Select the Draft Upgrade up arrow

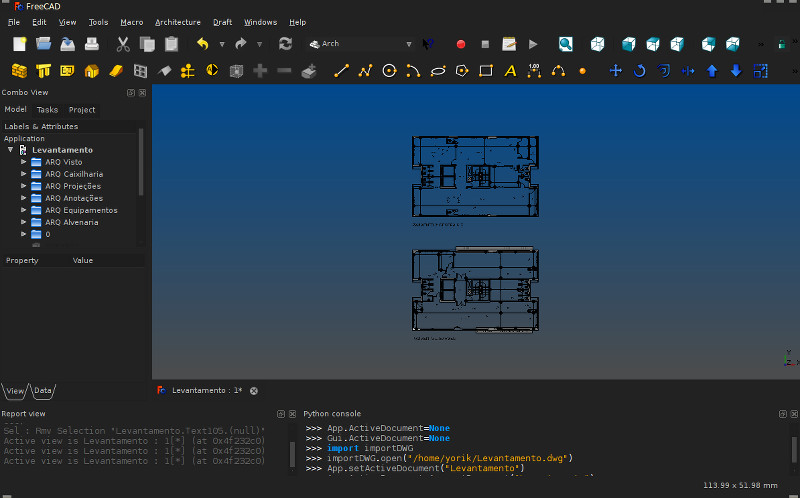point(712,71)
